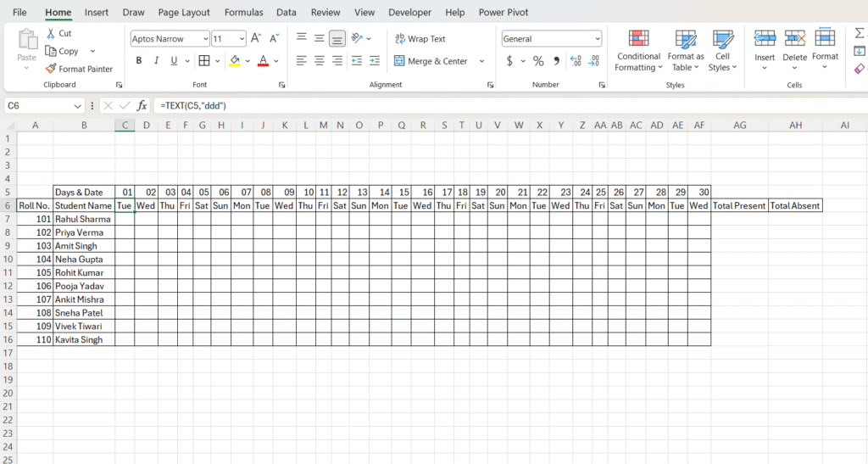Expand the fill color arrow
Viewport: 868px width, 464px height.
click(248, 61)
